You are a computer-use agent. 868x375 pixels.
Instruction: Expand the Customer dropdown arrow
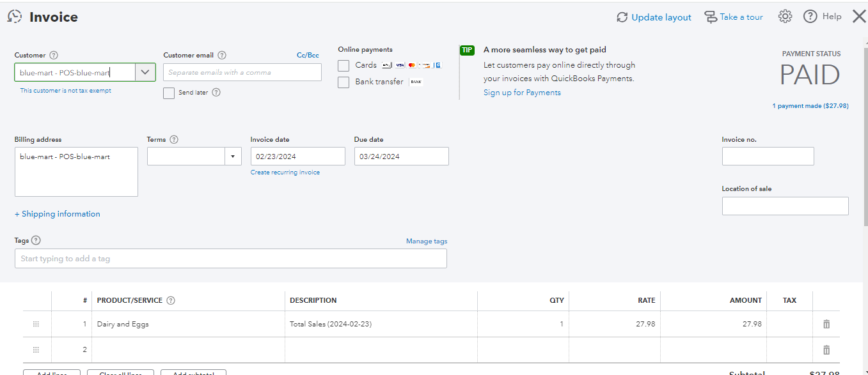(145, 72)
